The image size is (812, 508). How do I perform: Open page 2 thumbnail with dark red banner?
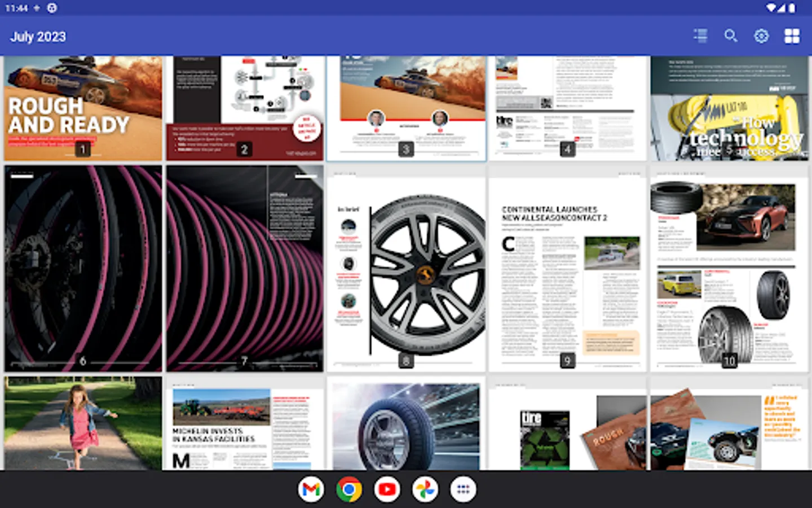(245, 108)
